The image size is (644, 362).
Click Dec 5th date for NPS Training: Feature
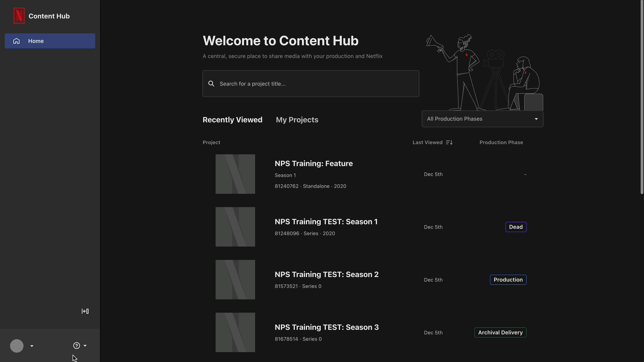pos(433,174)
